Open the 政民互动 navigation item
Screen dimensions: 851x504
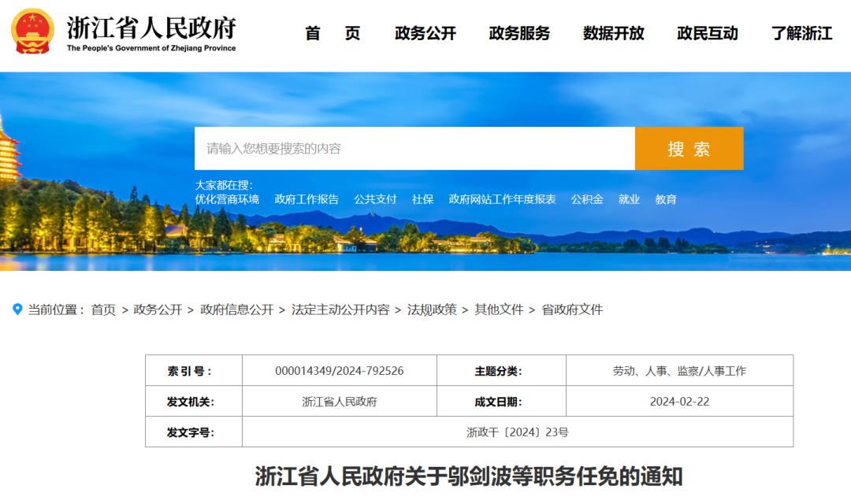point(707,34)
